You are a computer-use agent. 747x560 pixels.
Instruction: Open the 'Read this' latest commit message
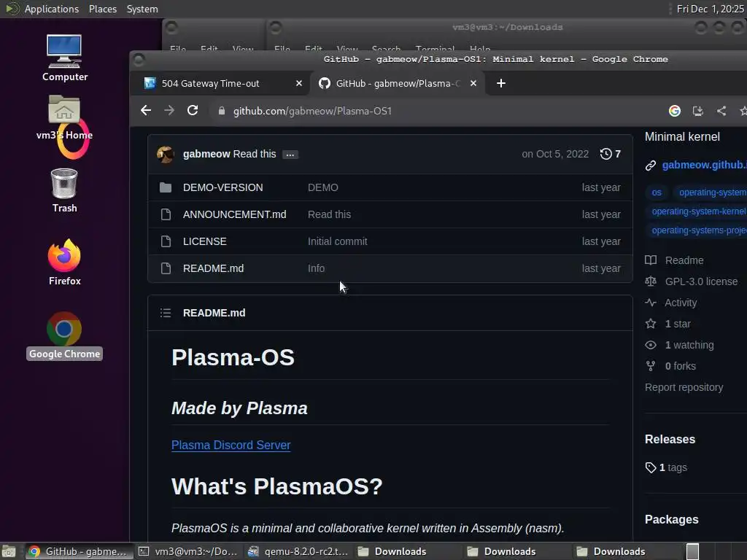tap(255, 155)
